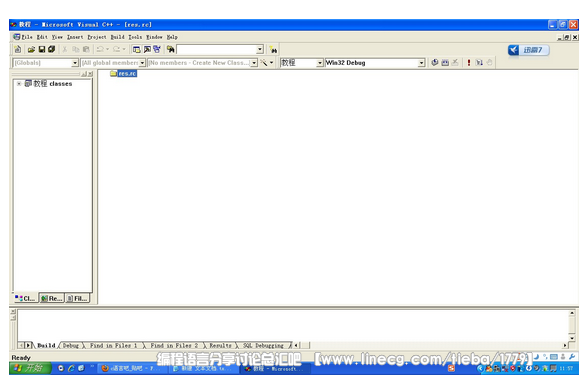This screenshot has width=583, height=376.
Task: Click the output tabs scroll-right arrow
Action: (28, 346)
